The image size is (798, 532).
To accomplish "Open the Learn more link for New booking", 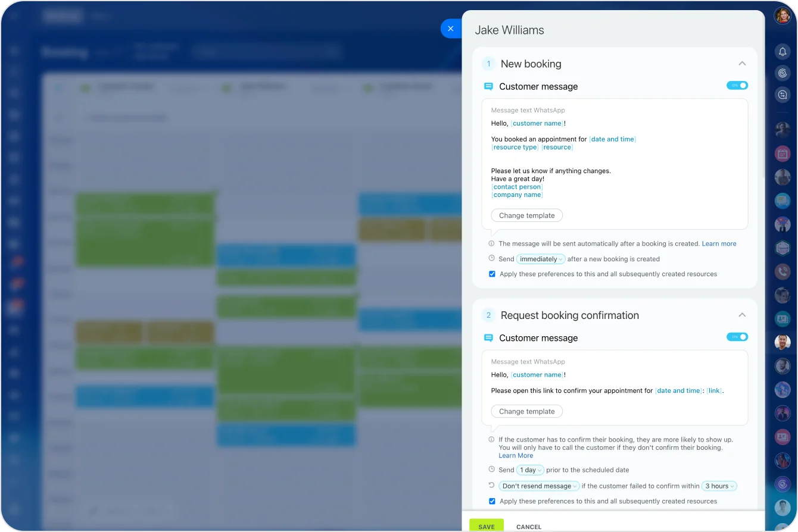I will [719, 243].
